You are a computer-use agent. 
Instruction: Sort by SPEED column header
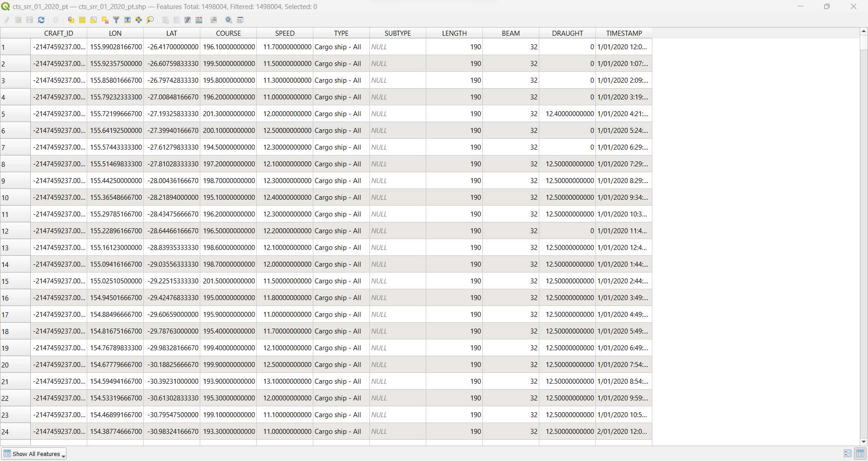[285, 33]
